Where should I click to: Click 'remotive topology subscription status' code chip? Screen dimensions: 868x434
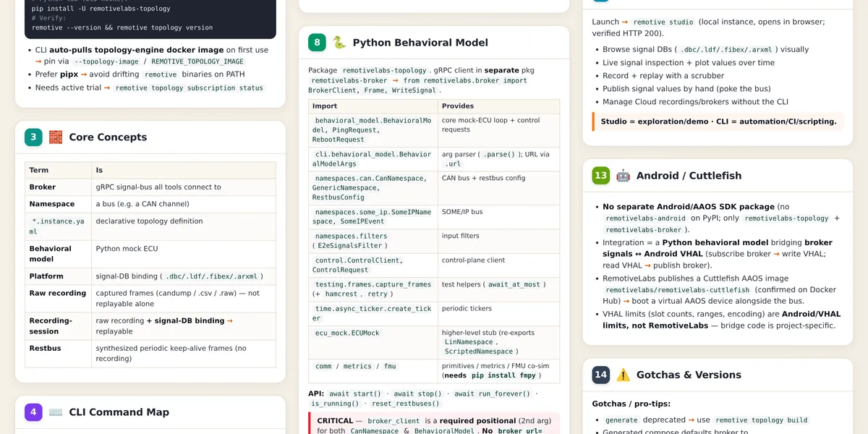point(188,88)
